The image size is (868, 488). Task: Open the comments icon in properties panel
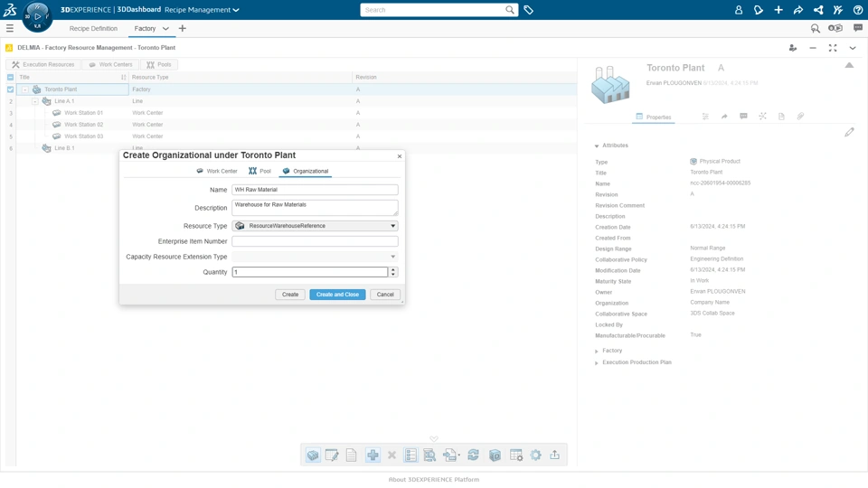tap(743, 117)
